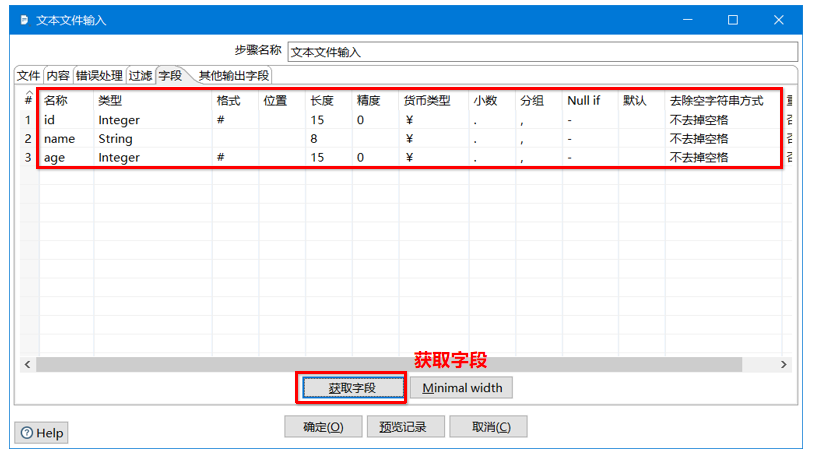Click the 格式 column header
The height and width of the screenshot is (458, 818).
click(235, 100)
